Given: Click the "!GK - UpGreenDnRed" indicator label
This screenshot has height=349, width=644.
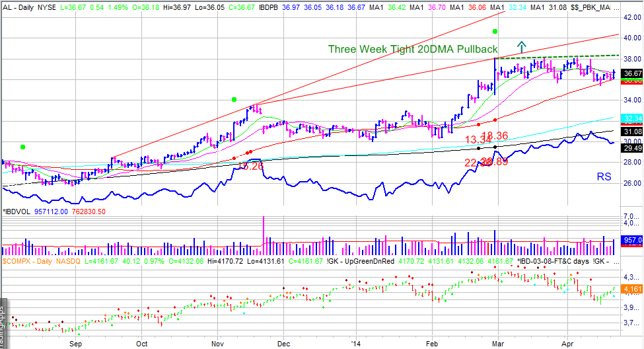Looking at the screenshot, I should pyautogui.click(x=361, y=261).
